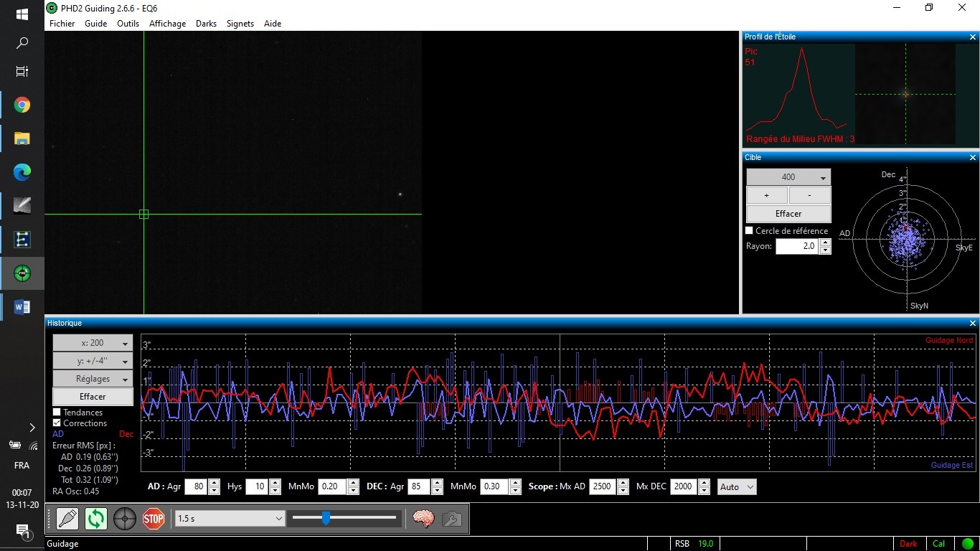
Task: Enable the Tendances checkbox
Action: (x=57, y=413)
